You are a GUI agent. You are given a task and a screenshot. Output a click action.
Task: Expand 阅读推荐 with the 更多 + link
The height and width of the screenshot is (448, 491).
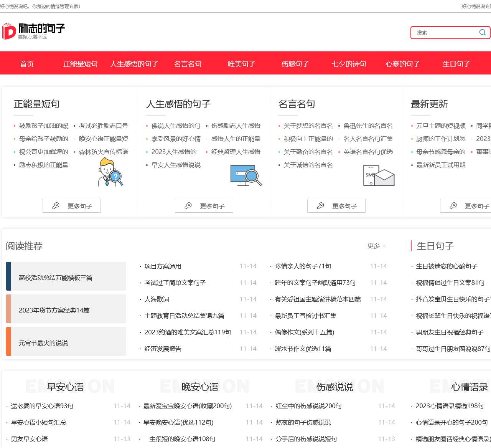[x=376, y=246]
